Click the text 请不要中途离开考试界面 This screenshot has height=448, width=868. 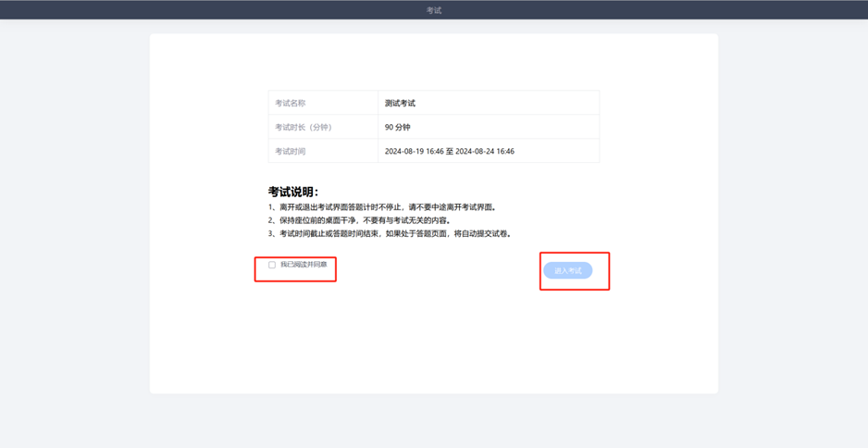click(453, 207)
